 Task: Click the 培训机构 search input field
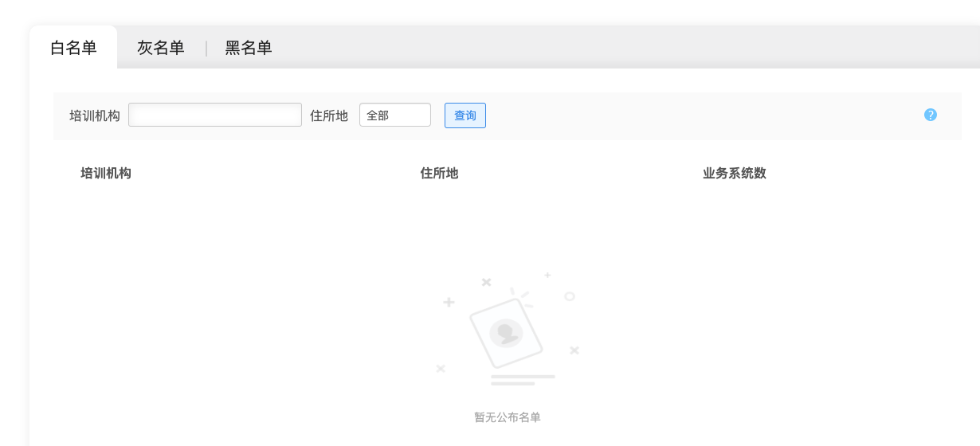(215, 115)
